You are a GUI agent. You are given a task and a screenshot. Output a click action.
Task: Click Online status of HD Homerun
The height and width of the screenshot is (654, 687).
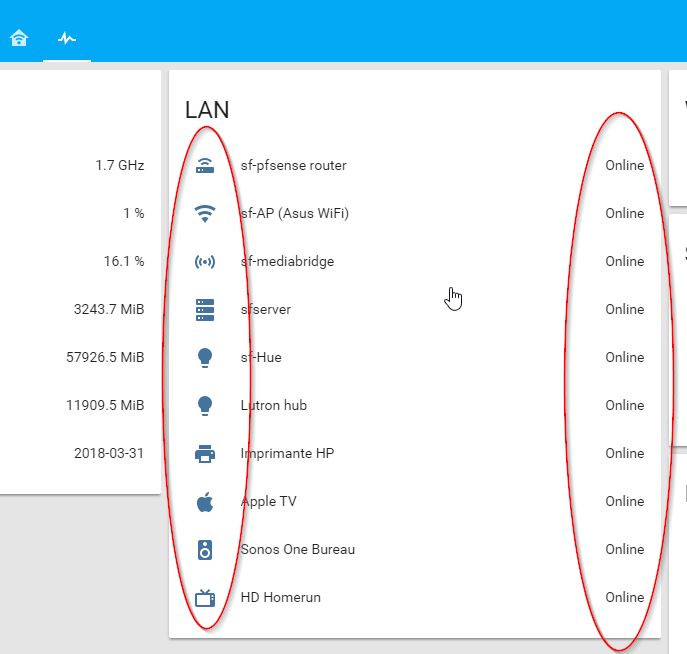pos(624,597)
